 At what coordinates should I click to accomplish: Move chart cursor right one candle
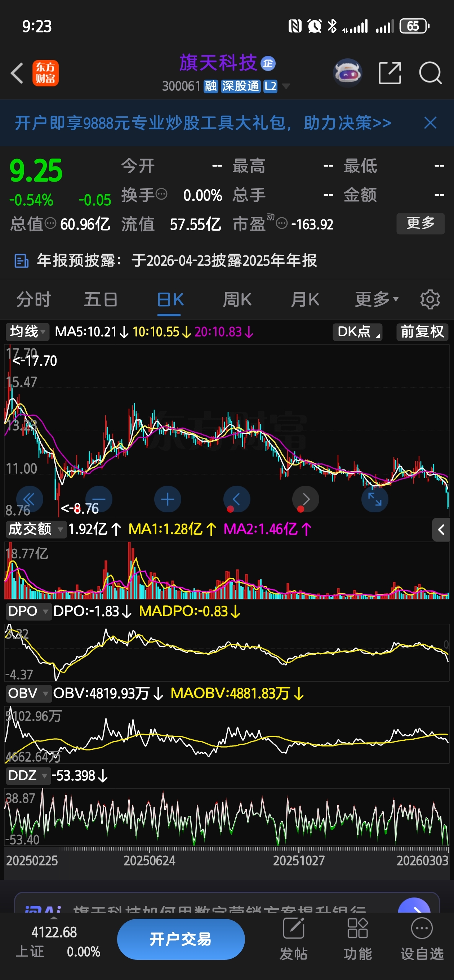click(x=306, y=499)
